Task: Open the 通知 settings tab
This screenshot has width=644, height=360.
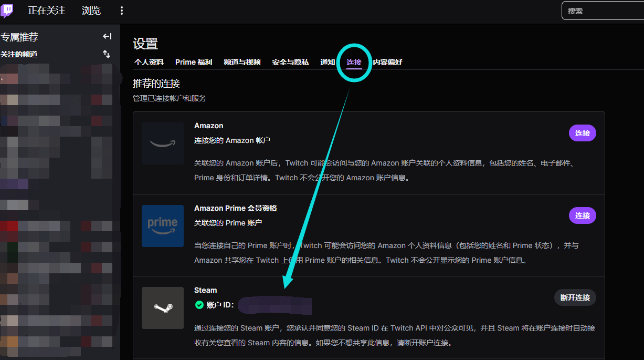Action: click(328, 62)
